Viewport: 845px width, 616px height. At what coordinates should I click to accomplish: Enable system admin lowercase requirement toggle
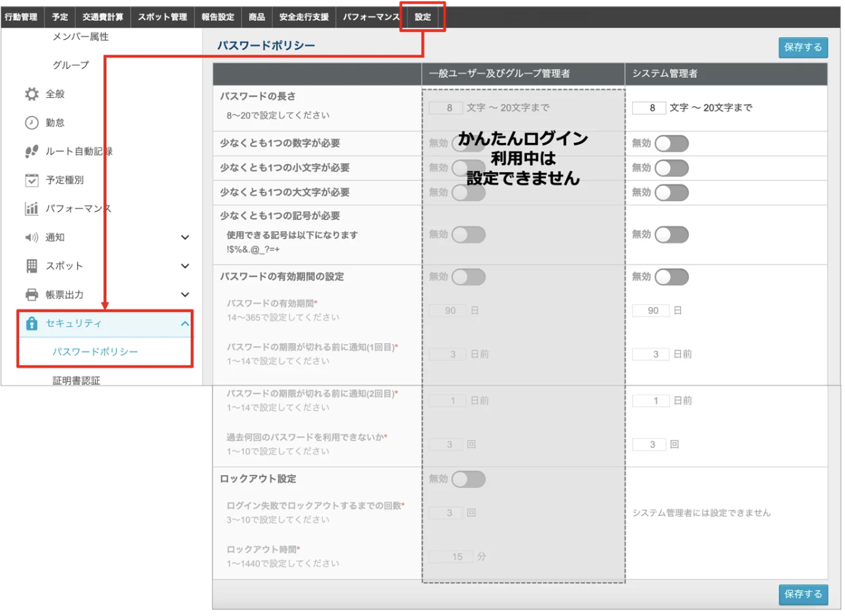[x=671, y=168]
